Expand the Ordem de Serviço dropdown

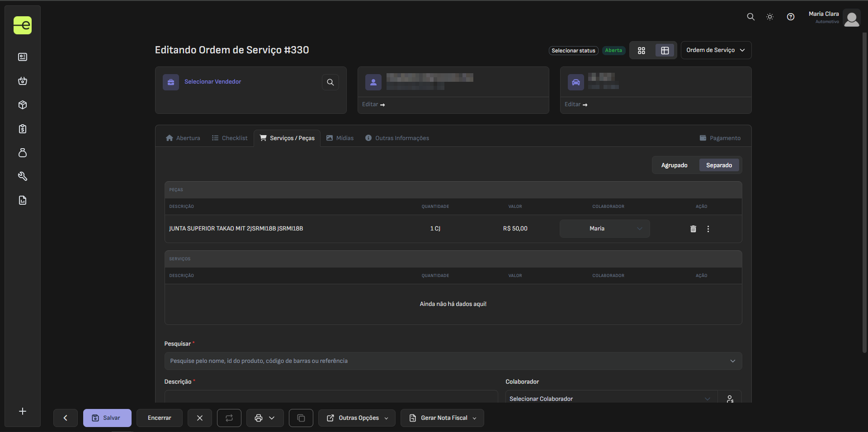pos(716,50)
